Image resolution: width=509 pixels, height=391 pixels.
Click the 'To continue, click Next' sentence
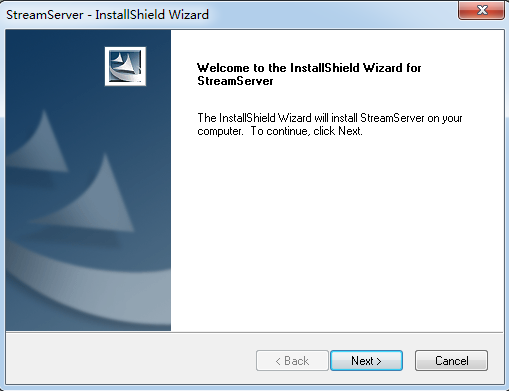(306, 131)
